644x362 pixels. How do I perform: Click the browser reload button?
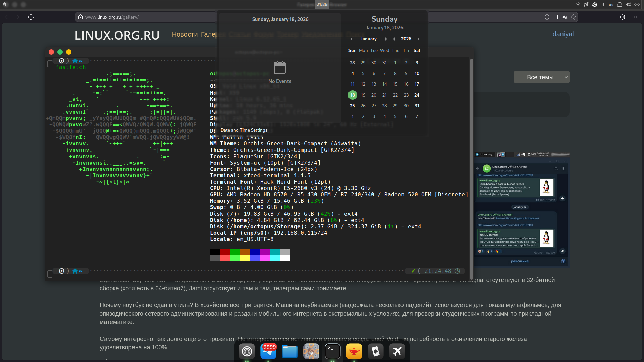tap(31, 17)
